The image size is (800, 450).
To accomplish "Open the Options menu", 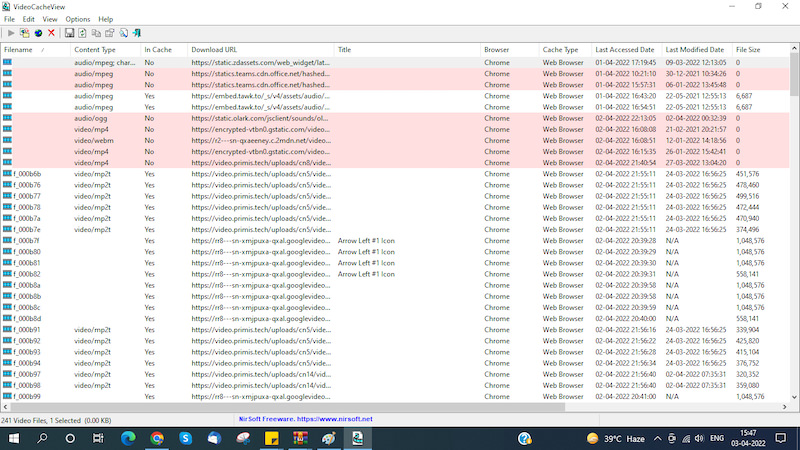I will click(x=78, y=19).
